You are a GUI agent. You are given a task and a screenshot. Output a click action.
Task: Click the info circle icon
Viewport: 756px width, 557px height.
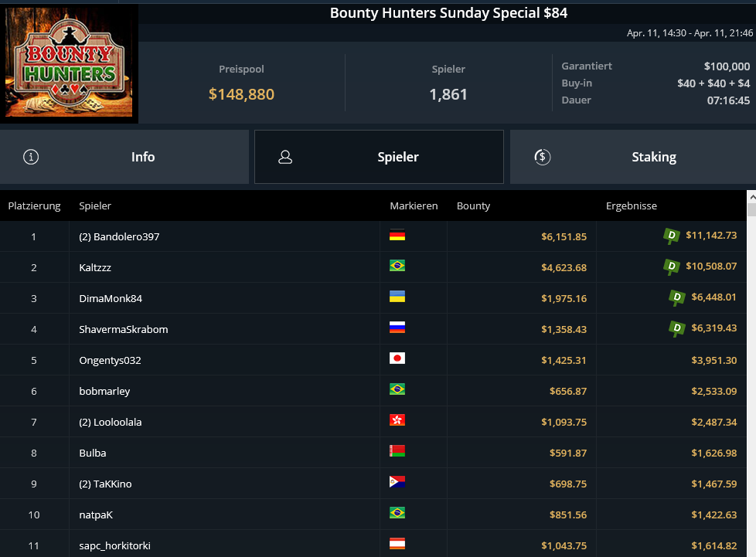31,157
